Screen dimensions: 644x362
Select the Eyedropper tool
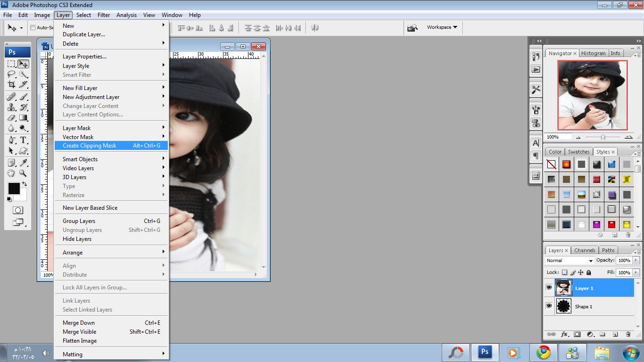23,163
